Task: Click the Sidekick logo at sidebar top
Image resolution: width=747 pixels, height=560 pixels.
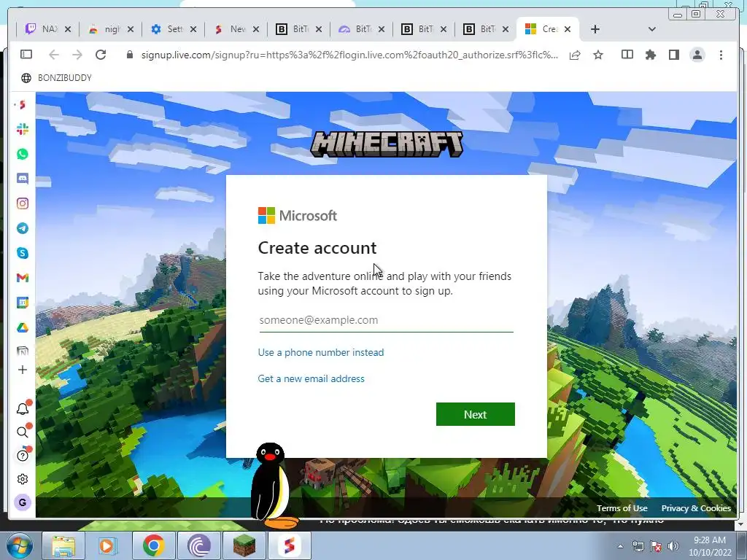Action: coord(23,105)
